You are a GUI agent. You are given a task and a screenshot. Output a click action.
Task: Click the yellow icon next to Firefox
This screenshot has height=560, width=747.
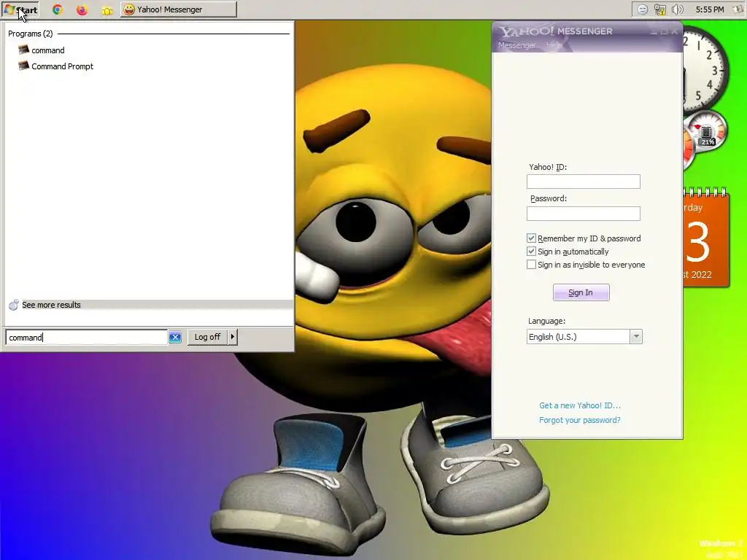(x=107, y=10)
